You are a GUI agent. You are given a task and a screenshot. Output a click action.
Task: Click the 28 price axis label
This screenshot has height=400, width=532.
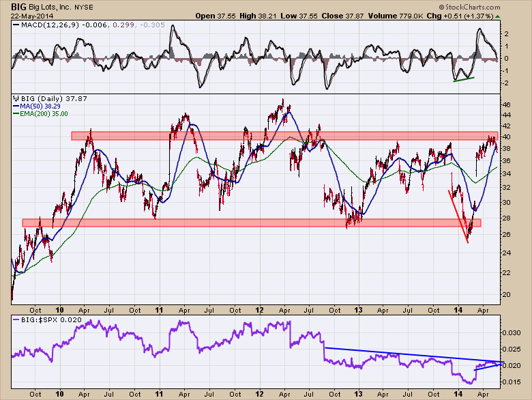[506, 218]
